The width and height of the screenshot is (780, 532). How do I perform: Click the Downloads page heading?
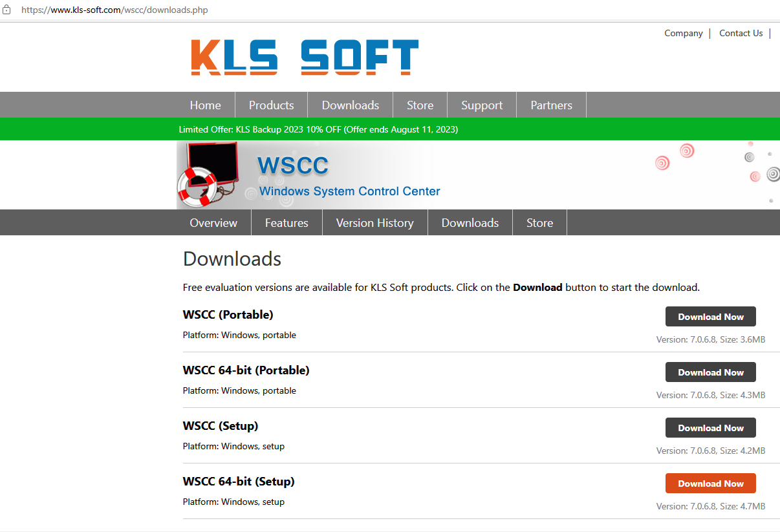tap(232, 259)
